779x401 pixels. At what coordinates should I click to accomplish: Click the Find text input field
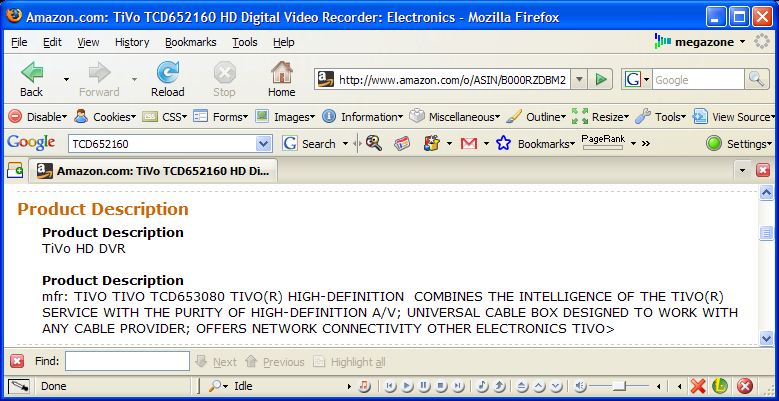point(127,361)
